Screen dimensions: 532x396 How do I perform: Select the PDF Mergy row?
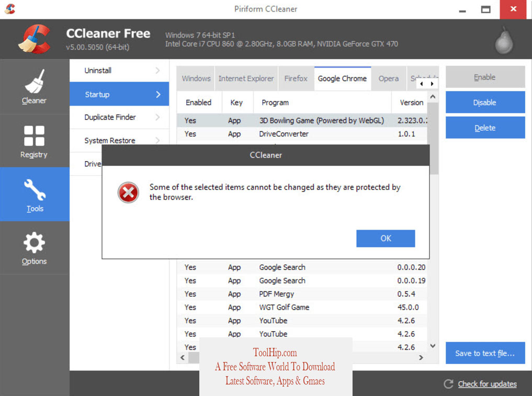[x=302, y=294]
